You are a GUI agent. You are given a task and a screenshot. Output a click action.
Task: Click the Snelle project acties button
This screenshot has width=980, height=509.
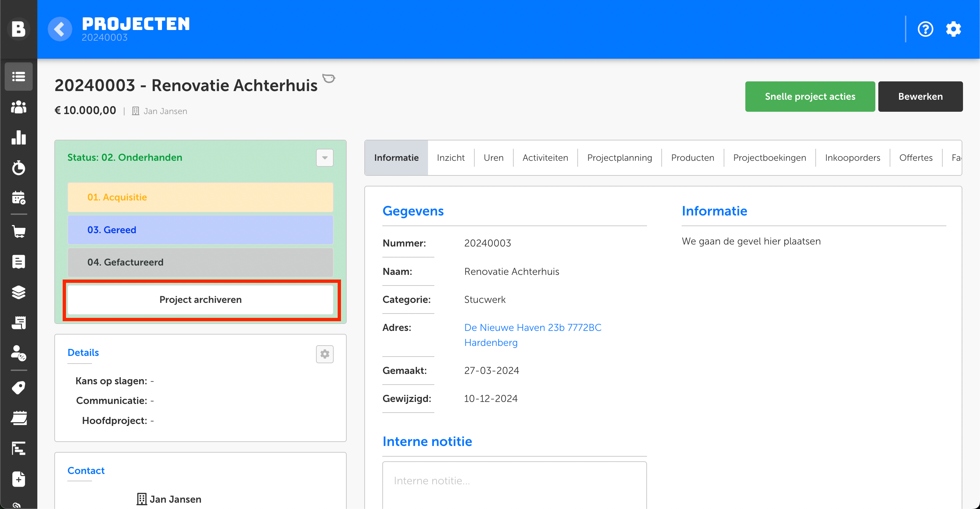(810, 96)
